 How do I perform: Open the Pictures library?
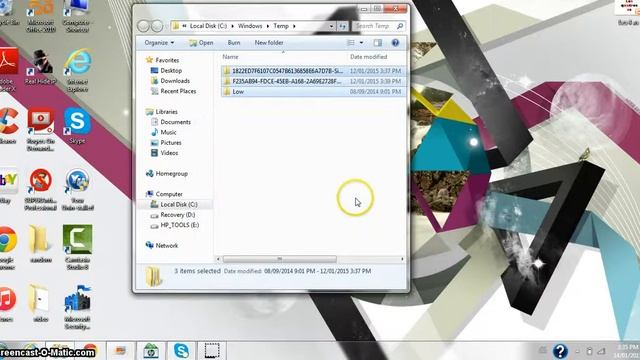click(x=171, y=142)
